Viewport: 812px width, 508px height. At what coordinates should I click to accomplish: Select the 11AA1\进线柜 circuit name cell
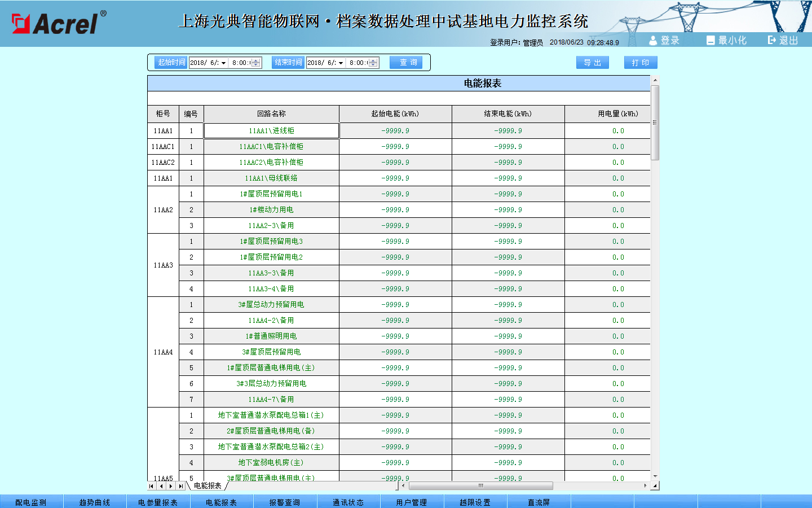pos(271,131)
